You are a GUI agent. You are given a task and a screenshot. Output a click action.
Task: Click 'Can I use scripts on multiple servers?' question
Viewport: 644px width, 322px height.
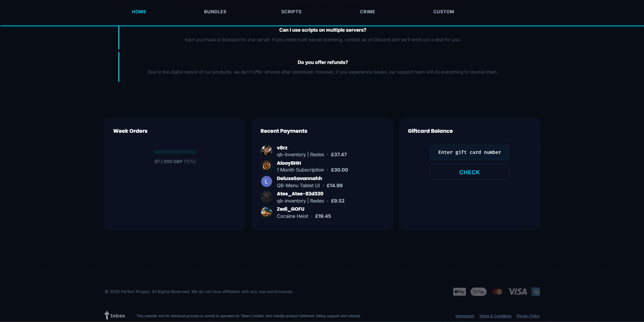pyautogui.click(x=323, y=30)
